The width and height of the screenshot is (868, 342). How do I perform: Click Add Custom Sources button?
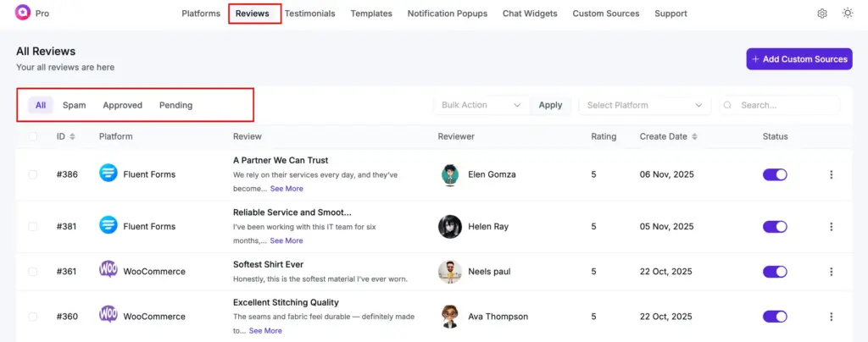(799, 59)
